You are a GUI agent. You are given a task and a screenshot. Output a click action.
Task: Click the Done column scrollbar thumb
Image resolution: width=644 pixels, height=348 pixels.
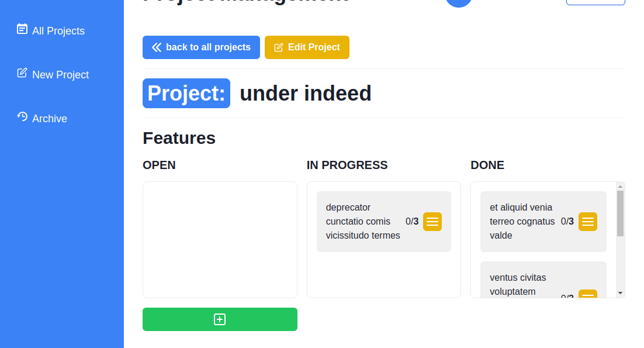[x=620, y=213]
